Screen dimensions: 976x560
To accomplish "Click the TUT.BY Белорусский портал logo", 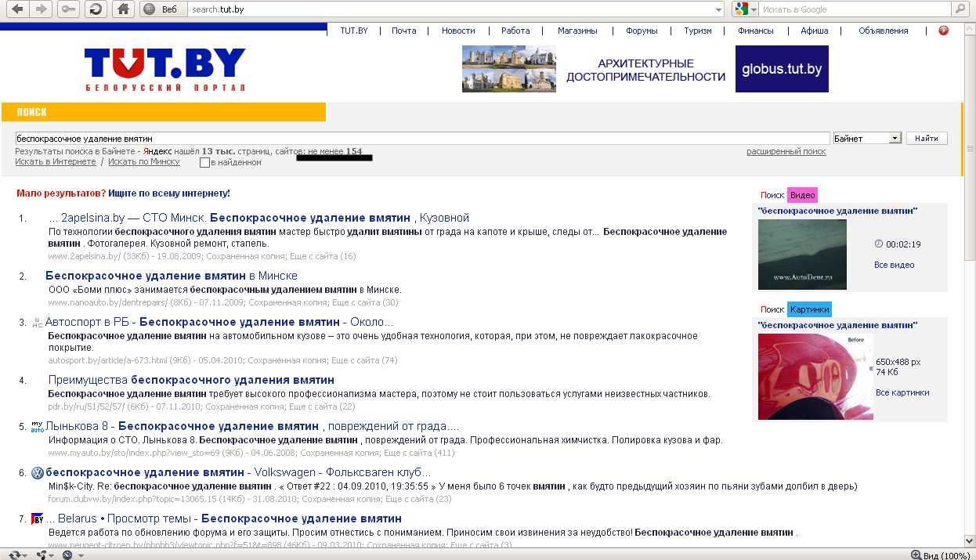I will [x=165, y=70].
